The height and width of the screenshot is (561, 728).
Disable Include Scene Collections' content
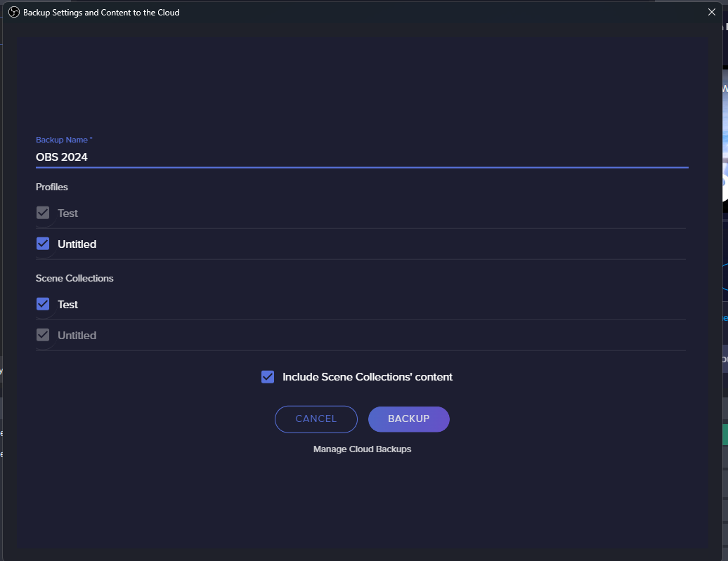[268, 377]
